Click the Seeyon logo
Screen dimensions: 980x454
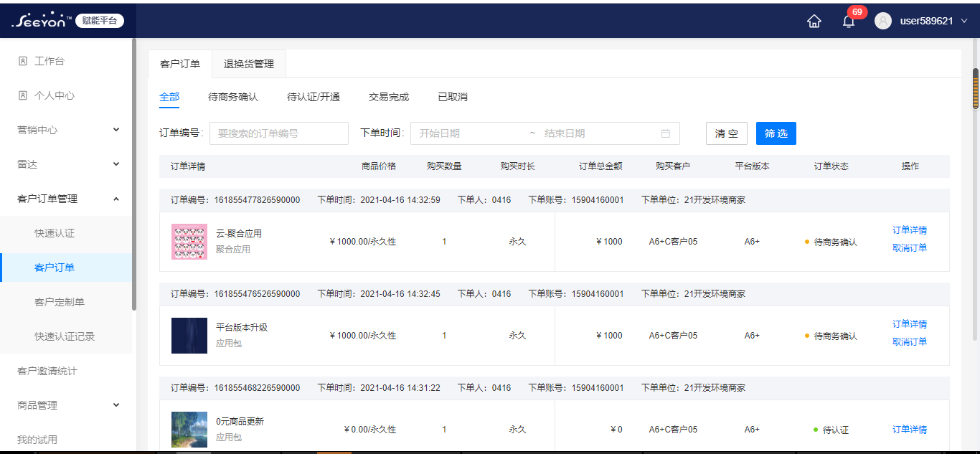(x=42, y=21)
